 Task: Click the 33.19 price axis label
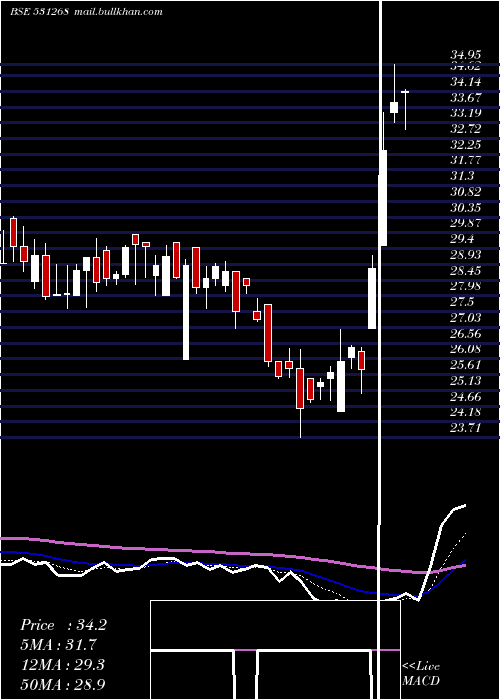tap(466, 113)
